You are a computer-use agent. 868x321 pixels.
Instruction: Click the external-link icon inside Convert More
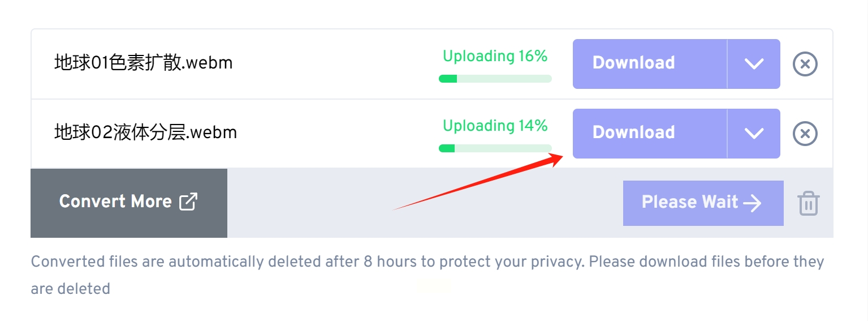[188, 202]
